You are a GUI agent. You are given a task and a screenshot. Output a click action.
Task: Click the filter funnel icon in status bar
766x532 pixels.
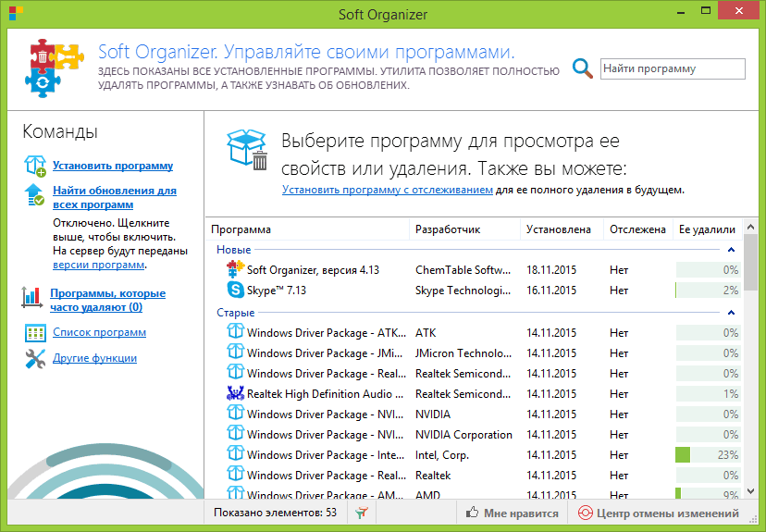tap(362, 513)
